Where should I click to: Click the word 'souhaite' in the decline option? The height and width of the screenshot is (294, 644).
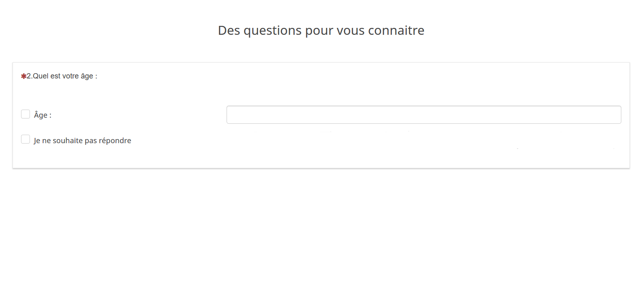tap(68, 141)
